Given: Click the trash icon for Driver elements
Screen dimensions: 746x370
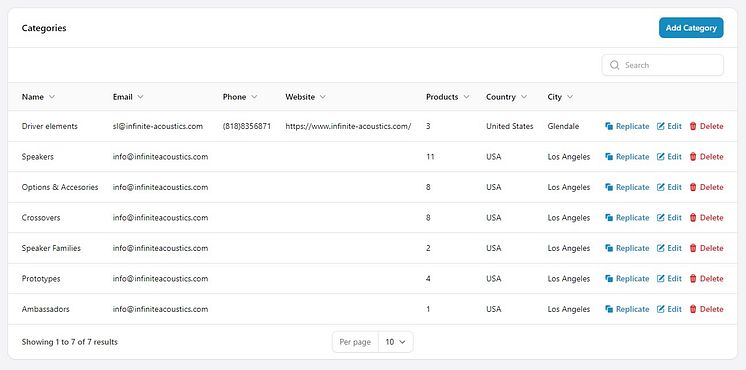Looking at the screenshot, I should tap(693, 127).
